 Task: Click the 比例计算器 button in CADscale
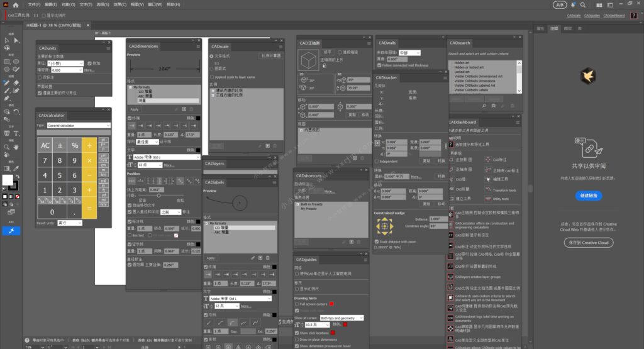271,55
